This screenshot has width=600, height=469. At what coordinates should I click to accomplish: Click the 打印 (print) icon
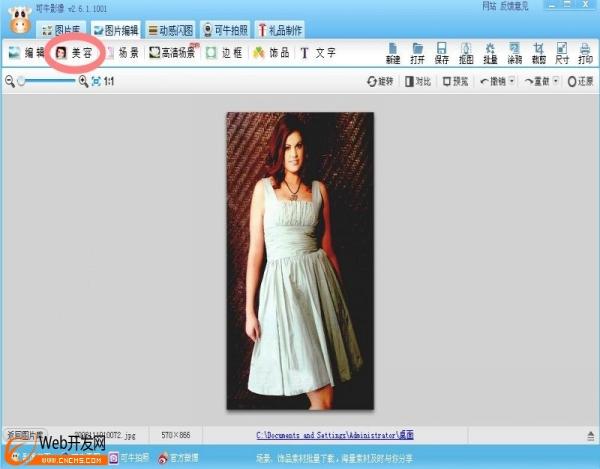point(585,52)
